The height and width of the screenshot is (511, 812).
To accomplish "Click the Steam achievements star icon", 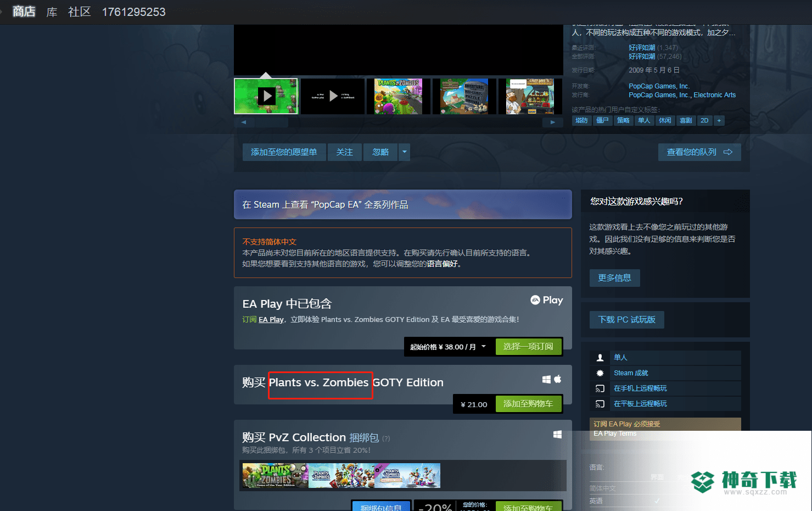I will [x=600, y=373].
